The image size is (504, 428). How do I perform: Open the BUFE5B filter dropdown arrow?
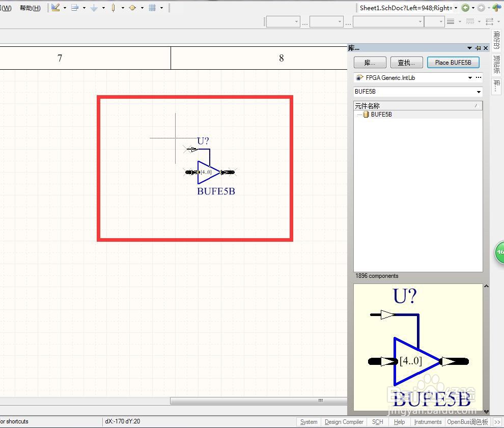click(x=479, y=92)
